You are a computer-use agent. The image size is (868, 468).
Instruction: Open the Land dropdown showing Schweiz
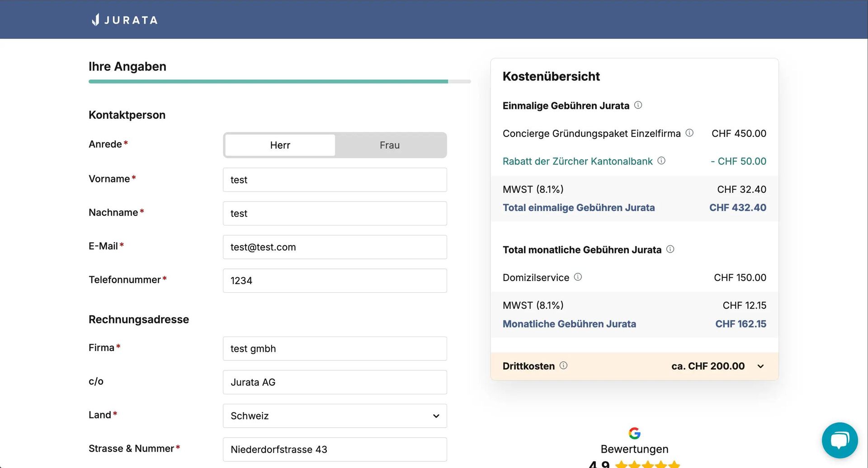(335, 416)
